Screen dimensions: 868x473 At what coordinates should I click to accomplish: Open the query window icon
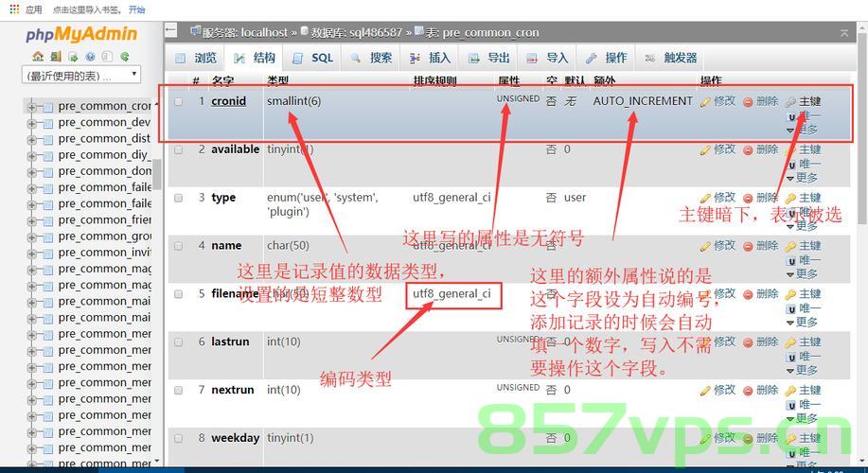[73, 57]
